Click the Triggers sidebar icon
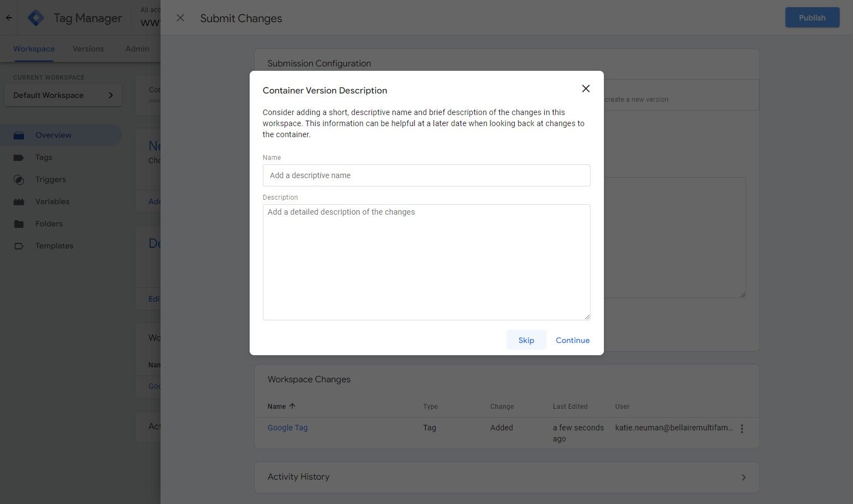Image resolution: width=853 pixels, height=504 pixels. pos(19,180)
